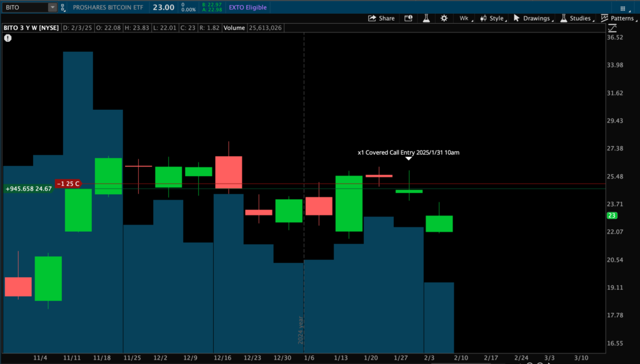
Task: Open the Drawings tools menu
Action: (532, 18)
